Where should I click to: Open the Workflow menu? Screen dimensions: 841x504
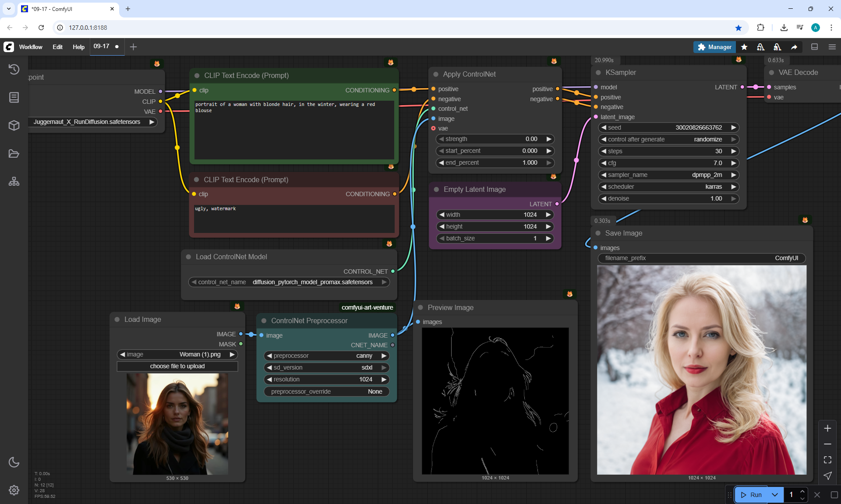point(31,47)
